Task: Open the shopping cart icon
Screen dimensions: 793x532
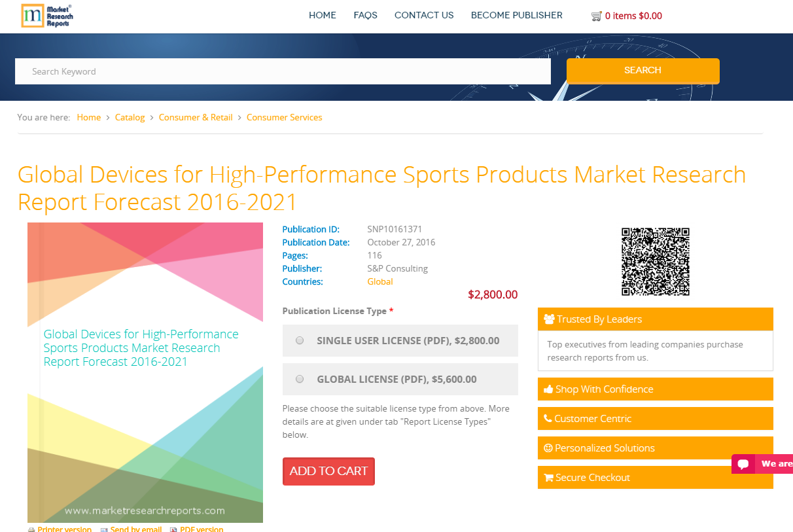Action: [x=596, y=16]
